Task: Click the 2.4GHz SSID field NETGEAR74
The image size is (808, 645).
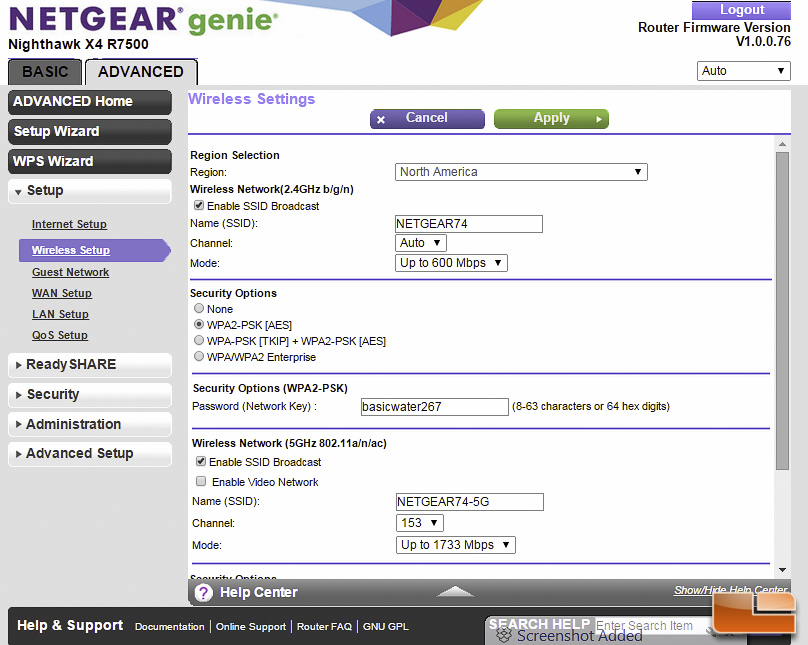Action: [469, 224]
